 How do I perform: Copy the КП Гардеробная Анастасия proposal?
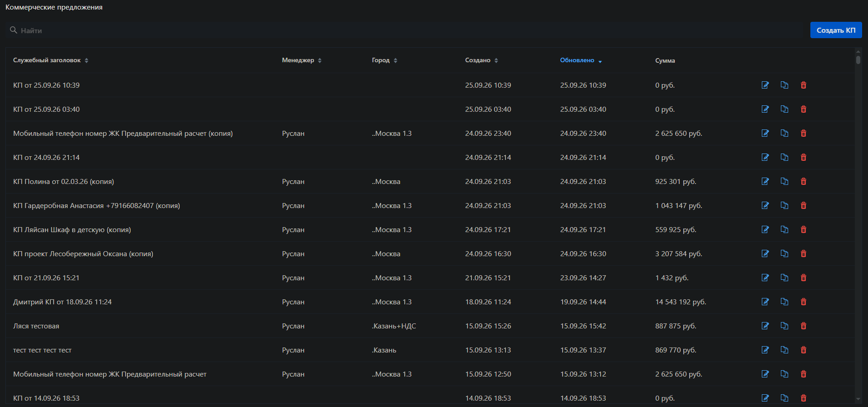[784, 205]
